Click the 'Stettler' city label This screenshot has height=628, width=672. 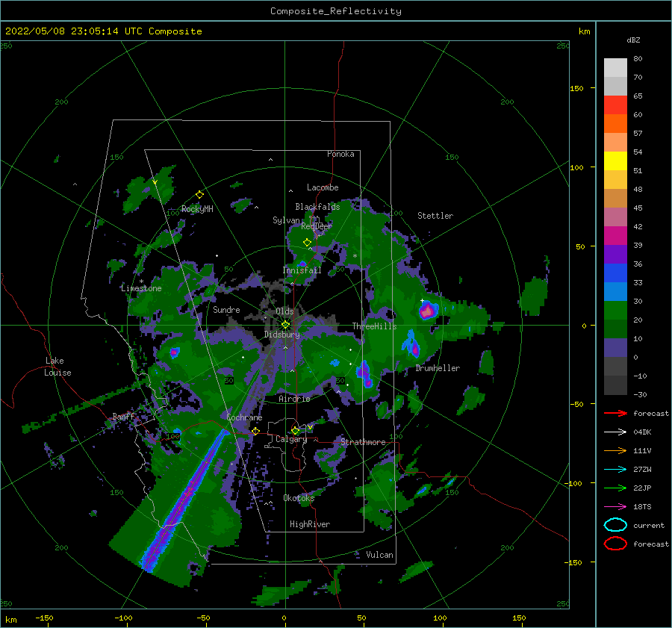coord(435,216)
